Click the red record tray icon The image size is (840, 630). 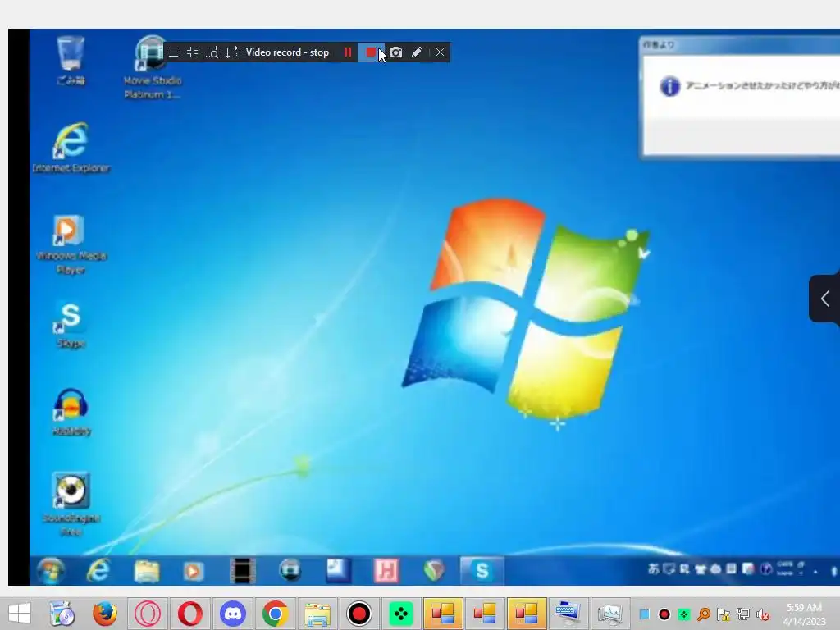[x=664, y=614]
